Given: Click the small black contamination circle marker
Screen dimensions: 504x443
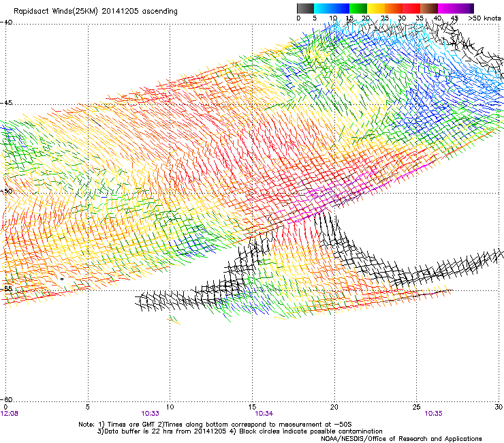Looking at the screenshot, I should [62, 279].
